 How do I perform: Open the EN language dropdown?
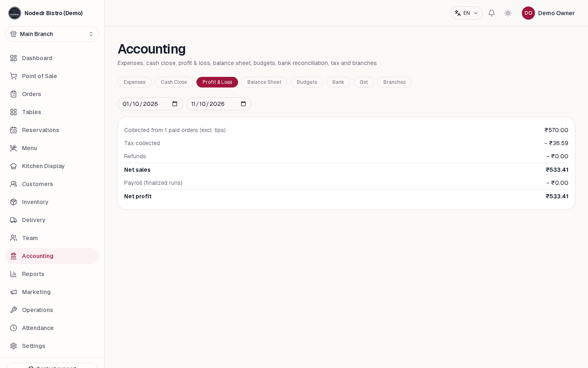466,13
